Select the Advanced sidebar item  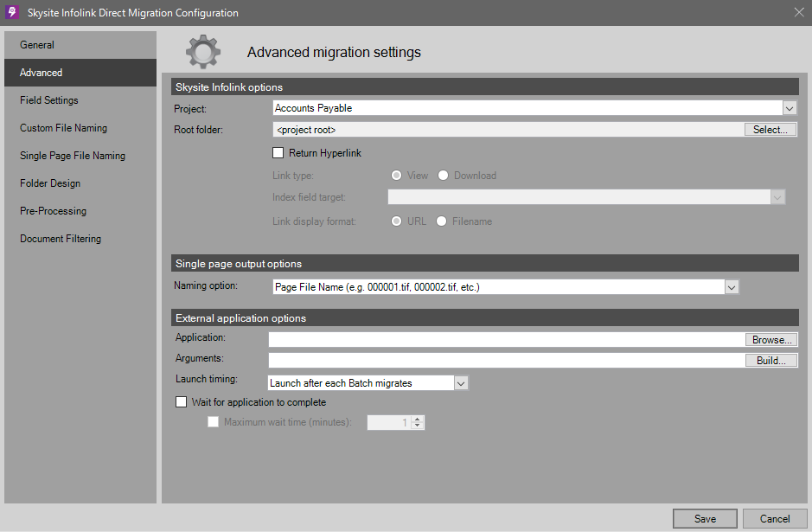(x=80, y=73)
